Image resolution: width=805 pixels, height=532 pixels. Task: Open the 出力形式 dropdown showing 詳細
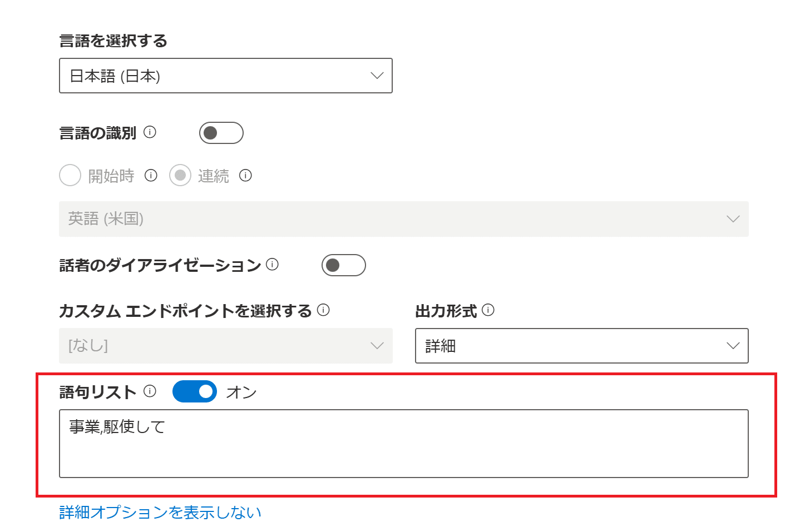tap(581, 346)
